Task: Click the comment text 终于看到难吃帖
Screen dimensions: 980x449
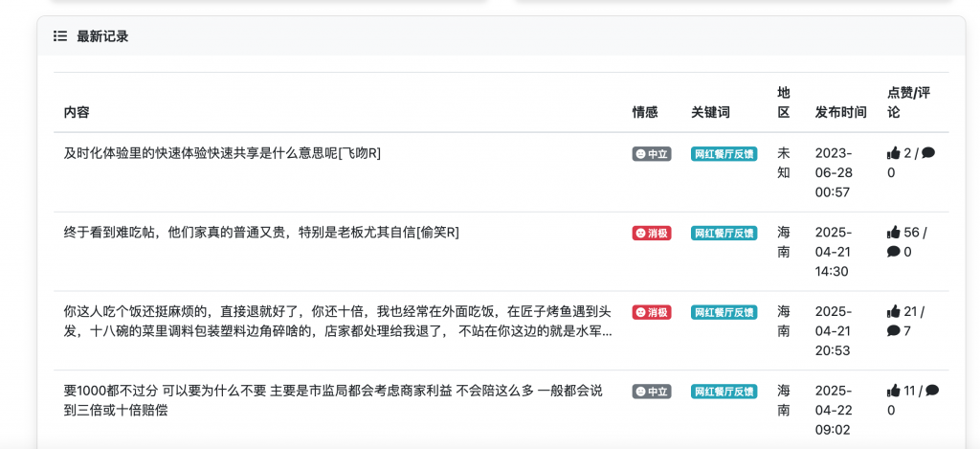Action: click(113, 233)
